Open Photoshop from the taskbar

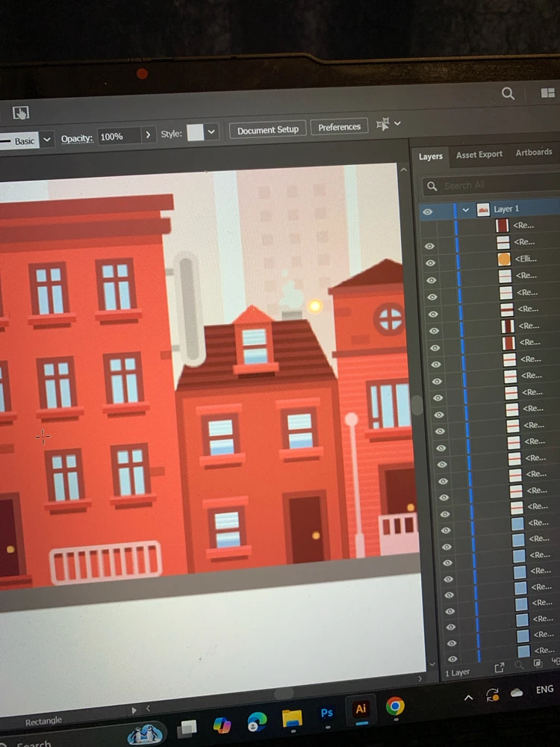click(x=326, y=713)
